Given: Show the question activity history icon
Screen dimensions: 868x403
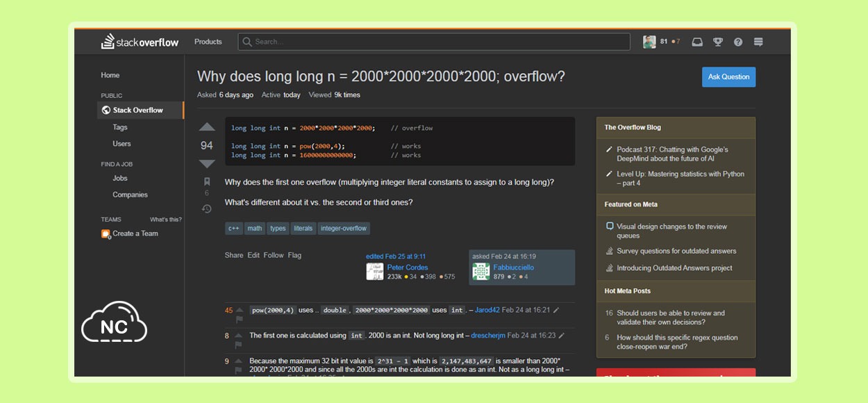Looking at the screenshot, I should click(207, 208).
